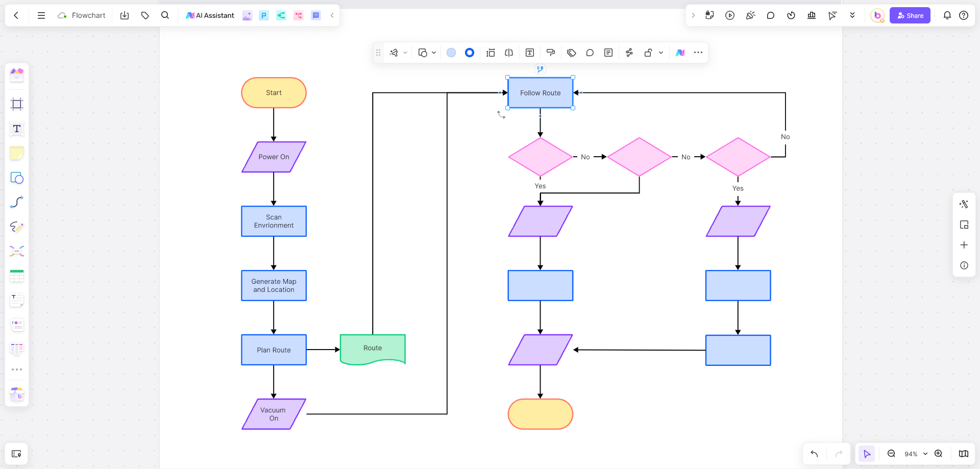Open AI action in floating toolbar
Image resolution: width=980 pixels, height=469 pixels.
(680, 53)
